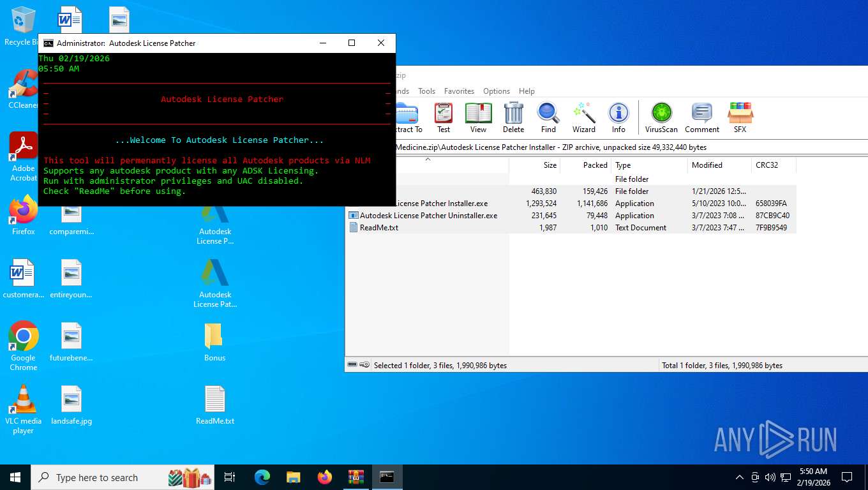The height and width of the screenshot is (490, 868).
Task: Select the Recycle Bin desktop icon
Action: point(22,26)
